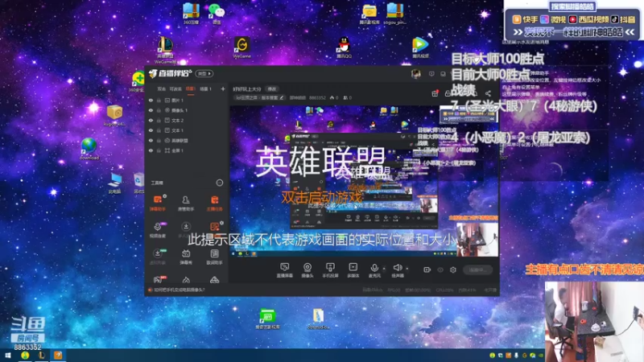This screenshot has width=644, height=362.
Task: Mute the 扬声器 speaker
Action: coord(397,270)
